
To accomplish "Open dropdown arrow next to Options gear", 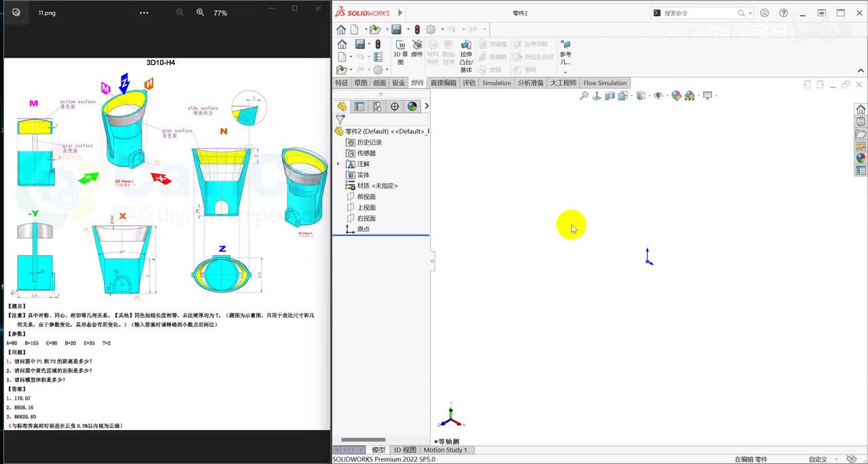I will (x=441, y=29).
